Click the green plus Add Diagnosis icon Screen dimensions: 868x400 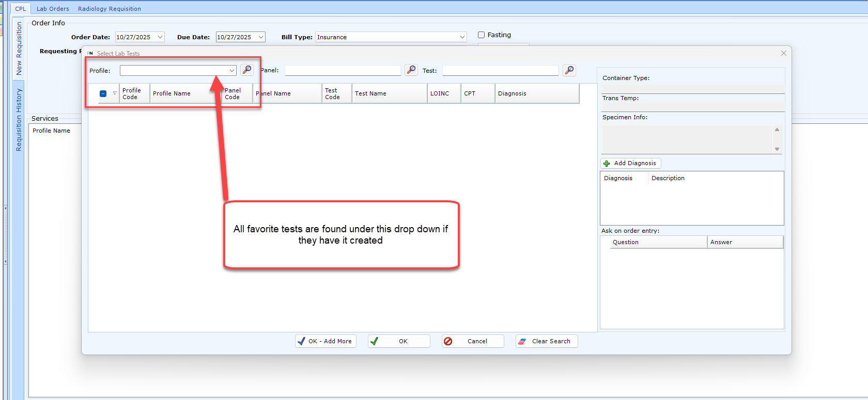pyautogui.click(x=607, y=164)
